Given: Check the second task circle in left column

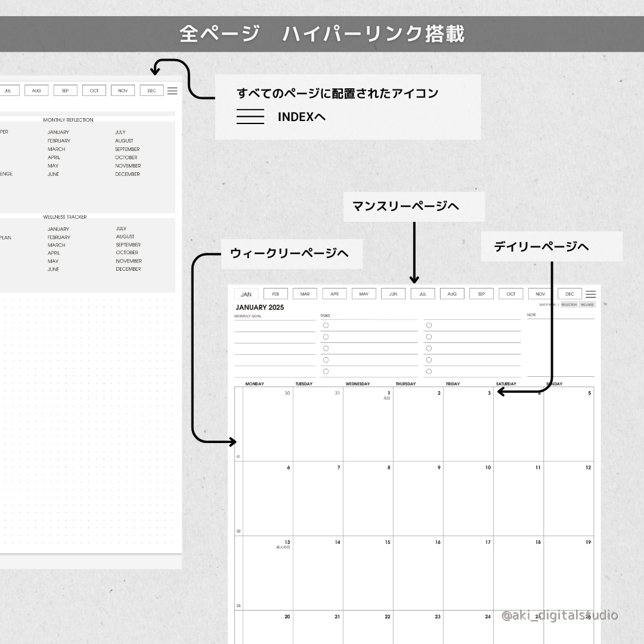Looking at the screenshot, I should point(326,336).
